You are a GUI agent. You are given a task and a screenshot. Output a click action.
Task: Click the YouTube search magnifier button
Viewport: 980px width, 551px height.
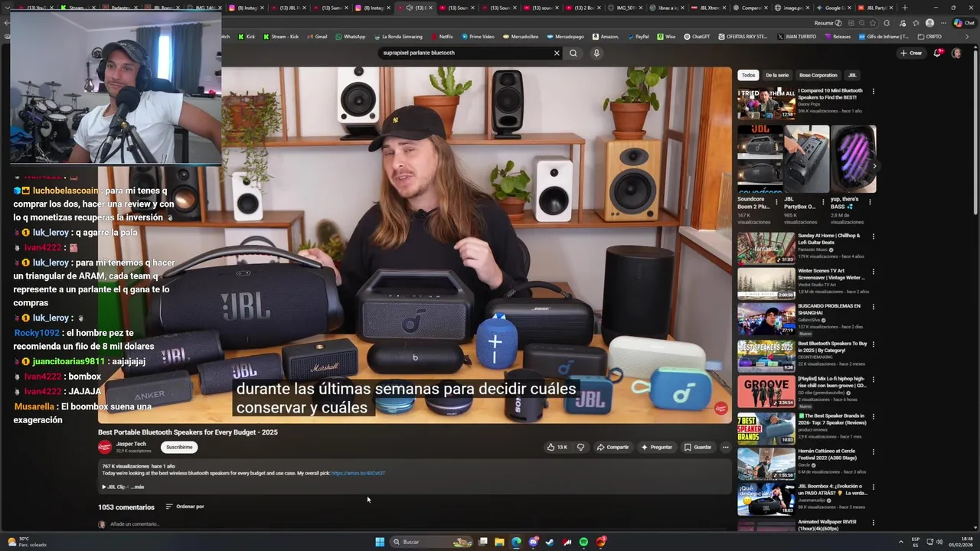tap(573, 53)
